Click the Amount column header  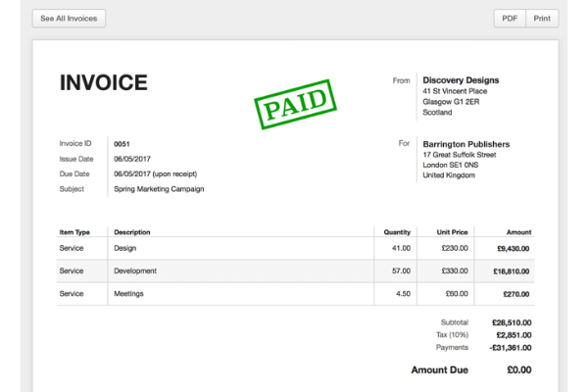519,232
